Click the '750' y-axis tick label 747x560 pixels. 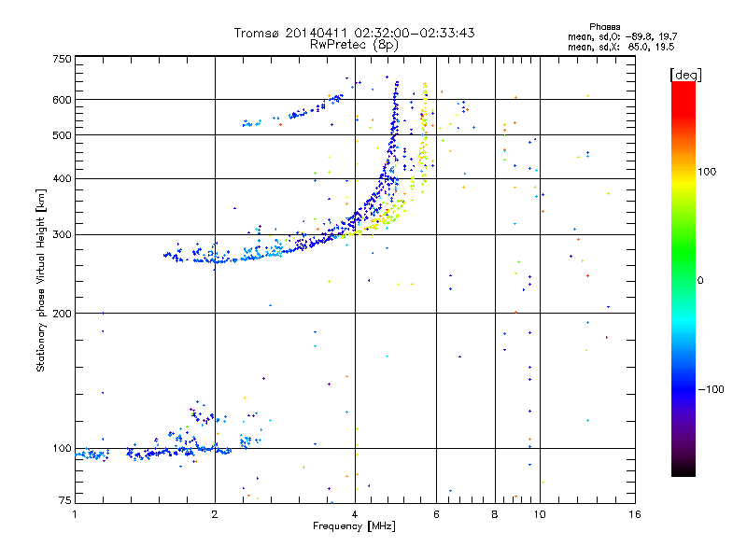(62, 59)
